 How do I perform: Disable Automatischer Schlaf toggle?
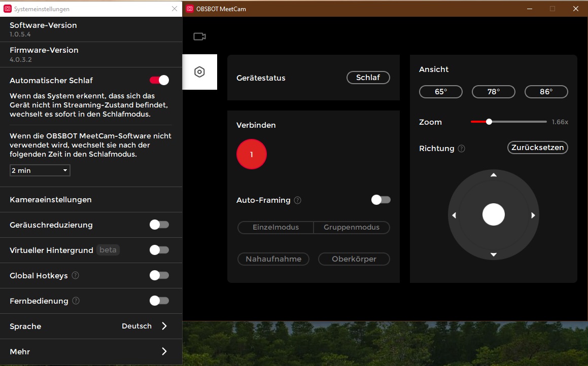[159, 80]
